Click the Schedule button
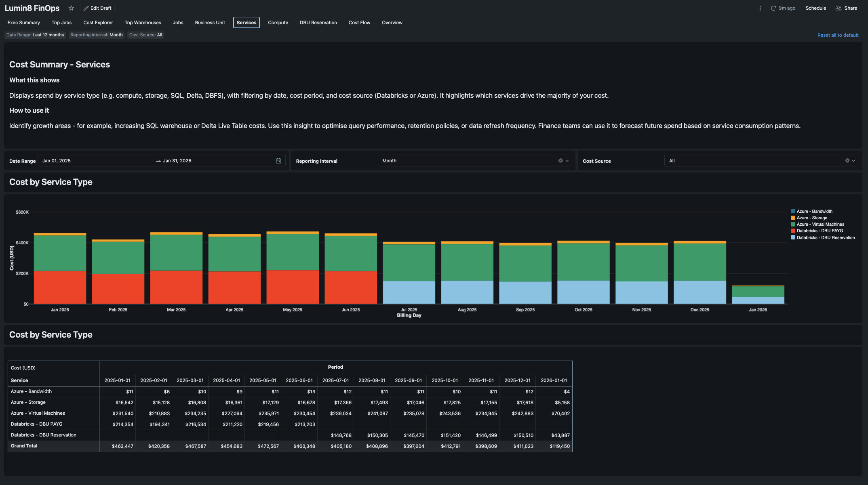Image resolution: width=868 pixels, height=485 pixels. coord(815,8)
